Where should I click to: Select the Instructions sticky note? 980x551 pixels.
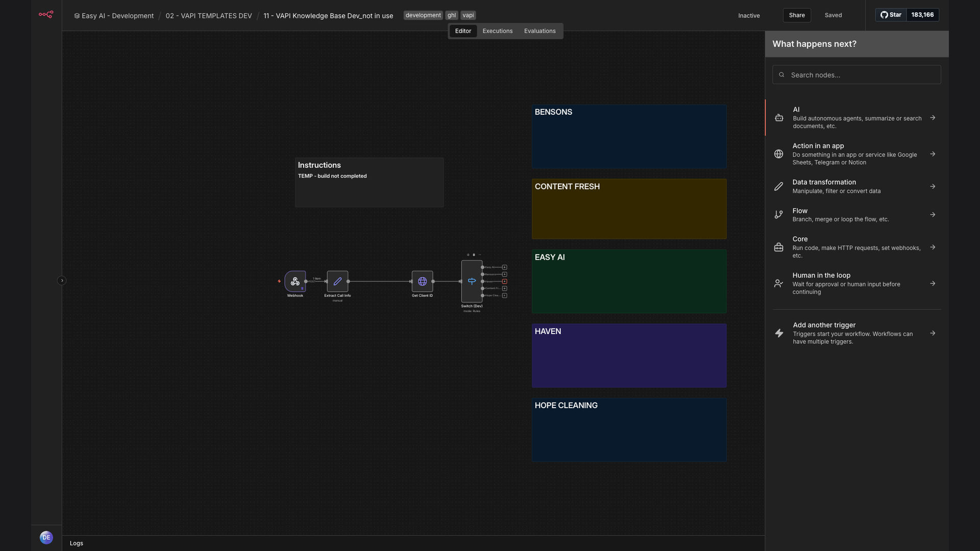coord(369,183)
